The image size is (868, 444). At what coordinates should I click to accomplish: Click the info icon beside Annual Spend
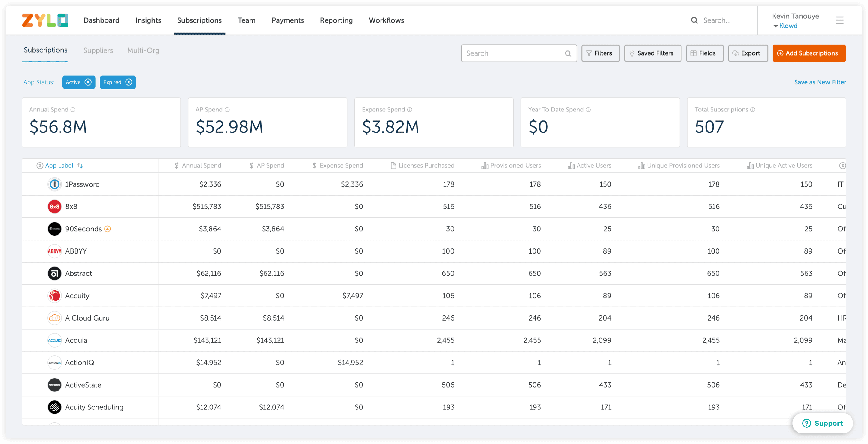[73, 110]
